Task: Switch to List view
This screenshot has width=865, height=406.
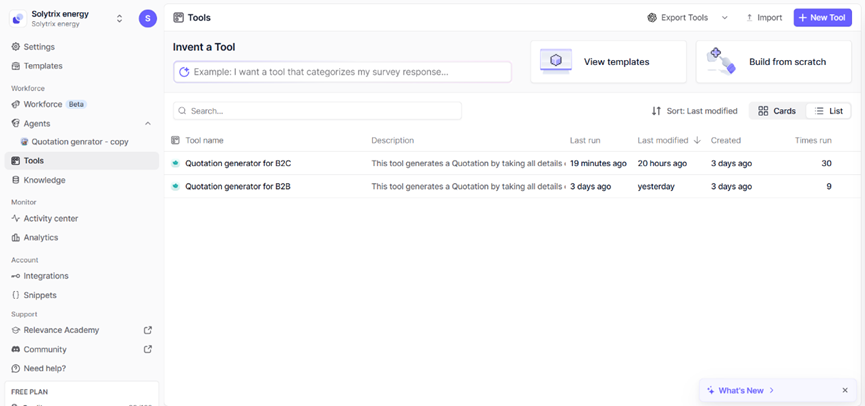Action: click(829, 111)
